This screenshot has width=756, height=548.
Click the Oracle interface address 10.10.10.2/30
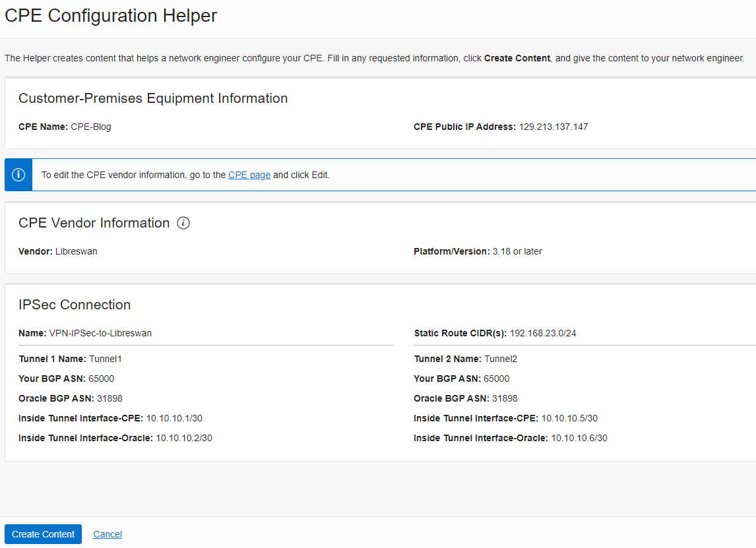[183, 438]
